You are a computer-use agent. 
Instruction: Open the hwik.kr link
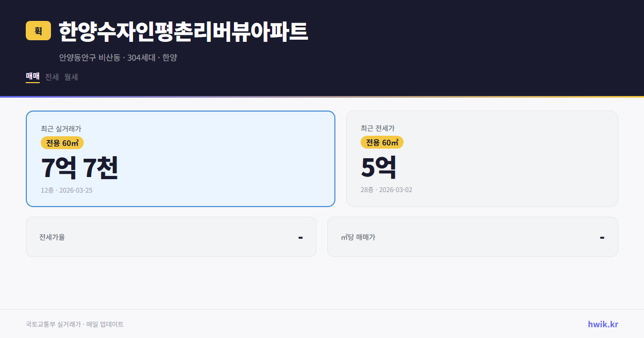(602, 324)
